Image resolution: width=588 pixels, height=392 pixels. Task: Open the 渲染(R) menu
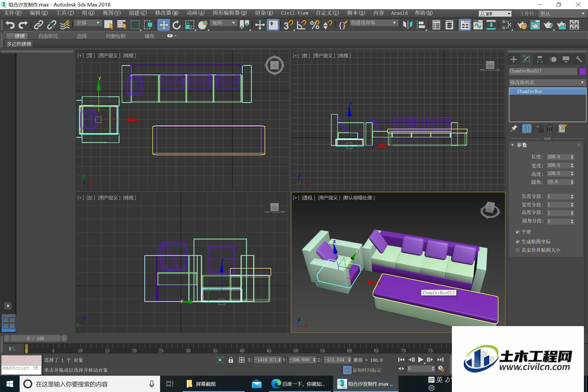tap(264, 13)
